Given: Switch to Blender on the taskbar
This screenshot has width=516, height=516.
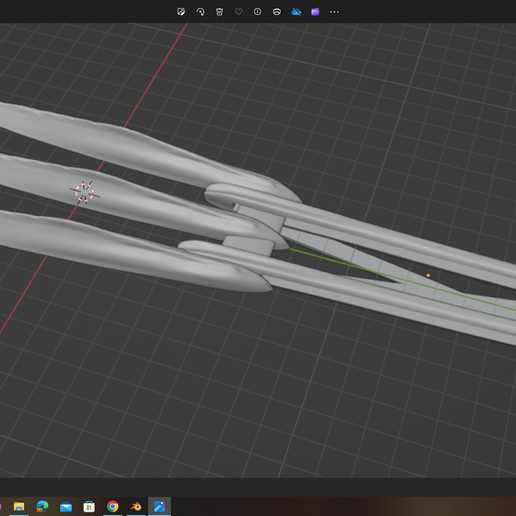Looking at the screenshot, I should click(136, 507).
